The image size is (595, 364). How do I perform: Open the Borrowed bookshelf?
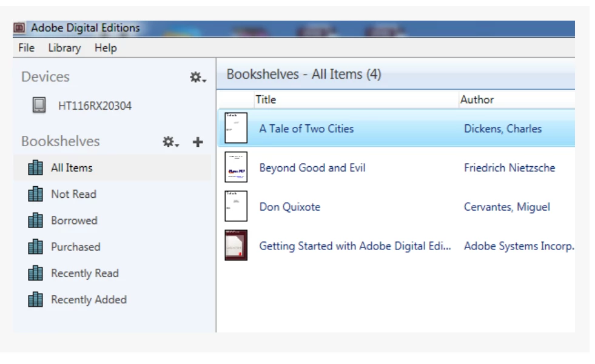tap(74, 221)
